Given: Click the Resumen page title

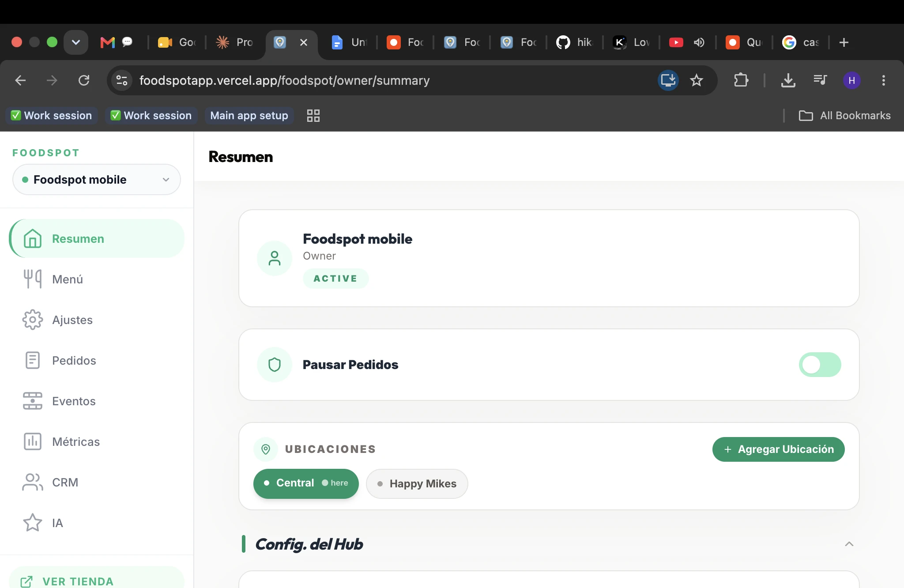Looking at the screenshot, I should (241, 157).
